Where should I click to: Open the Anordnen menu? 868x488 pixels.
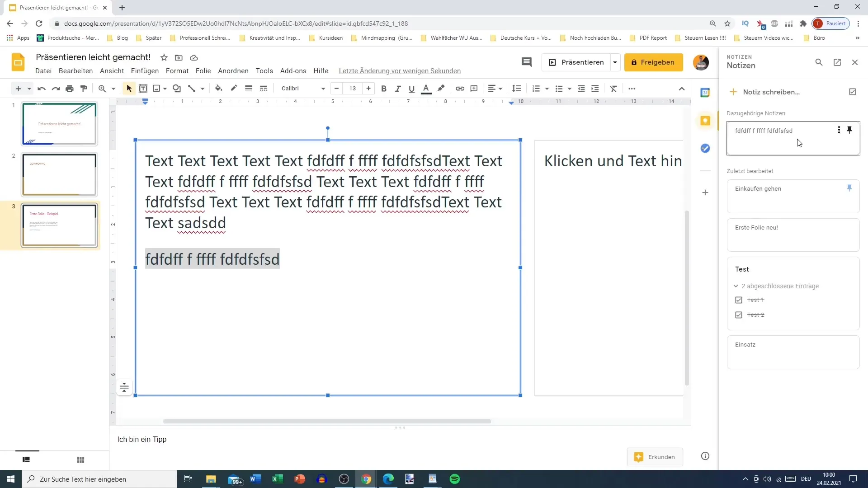coord(233,71)
